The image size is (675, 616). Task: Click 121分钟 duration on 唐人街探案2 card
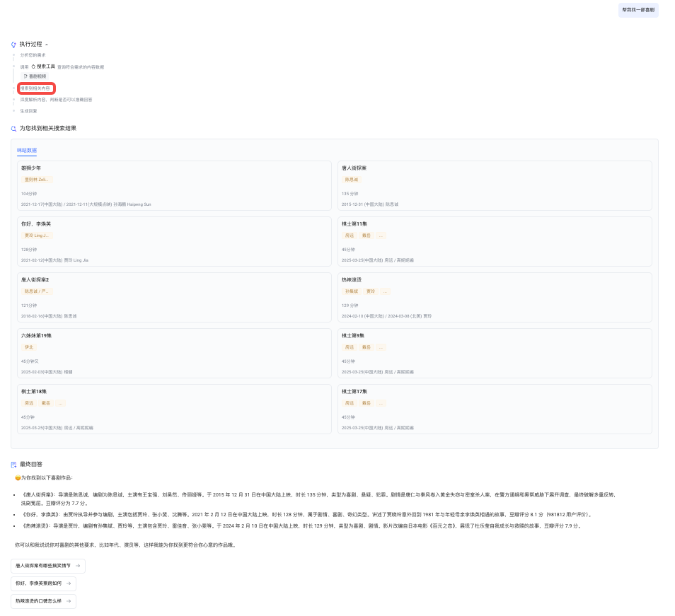click(29, 306)
